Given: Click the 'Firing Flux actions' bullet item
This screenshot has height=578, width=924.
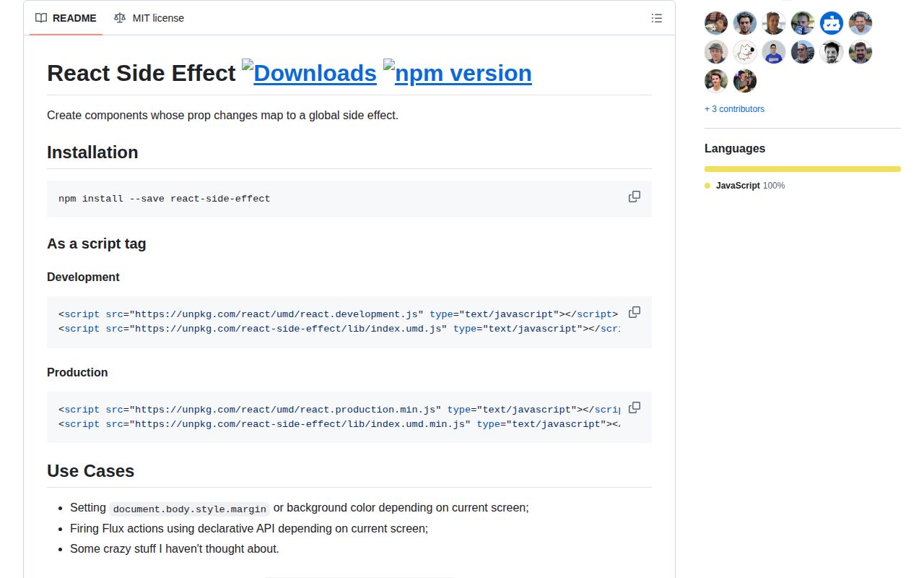Looking at the screenshot, I should [x=249, y=528].
